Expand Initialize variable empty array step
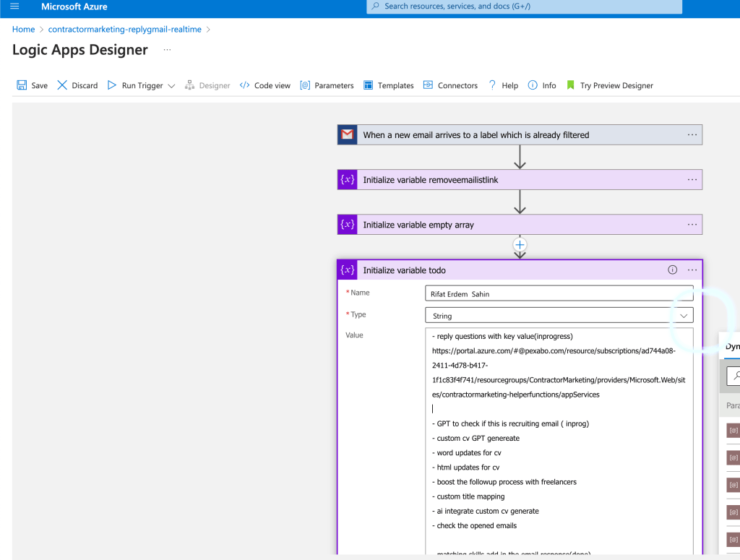 pyautogui.click(x=520, y=225)
